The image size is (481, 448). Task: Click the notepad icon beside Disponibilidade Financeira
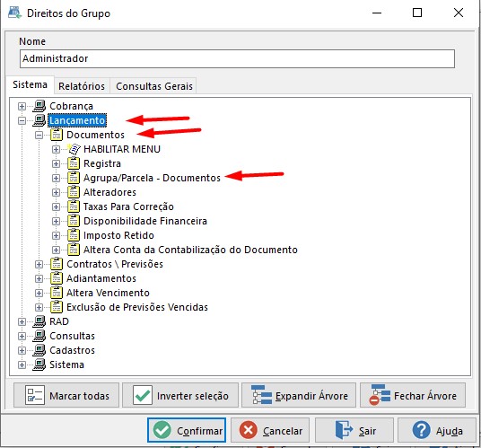74,221
